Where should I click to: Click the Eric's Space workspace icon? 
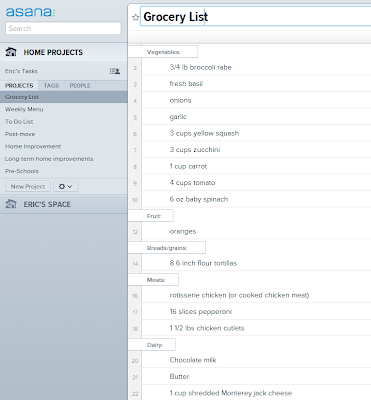[11, 204]
